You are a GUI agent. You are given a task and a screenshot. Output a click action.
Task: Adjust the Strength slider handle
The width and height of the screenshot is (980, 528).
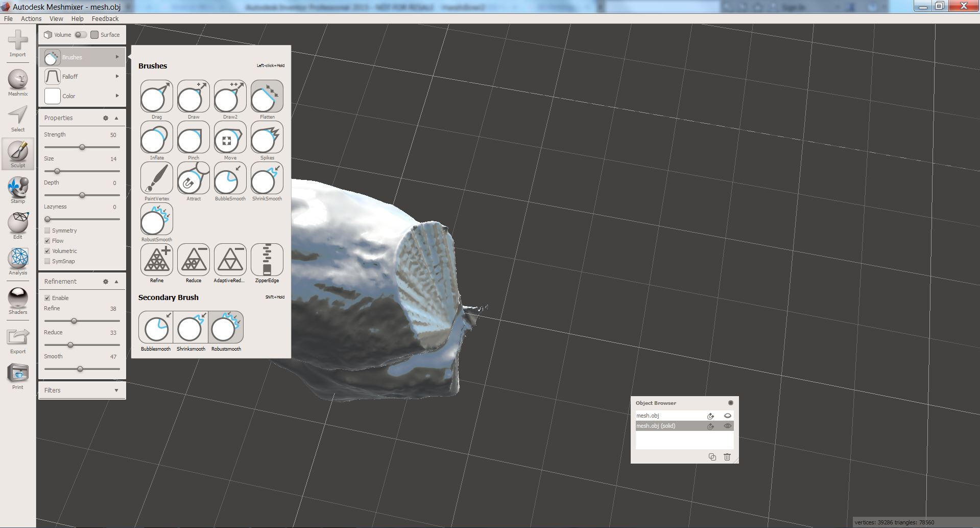point(82,147)
